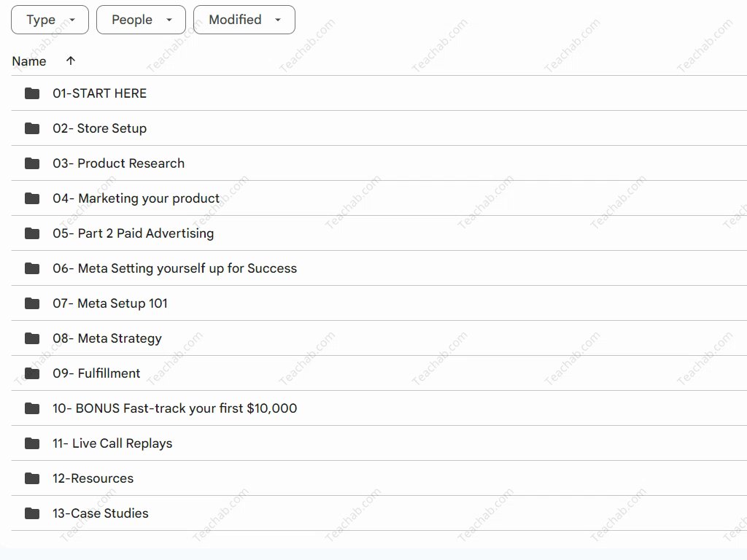Image resolution: width=747 pixels, height=560 pixels.
Task: Select 10- BONUS Fast-track your first $10,000
Action: [x=174, y=408]
